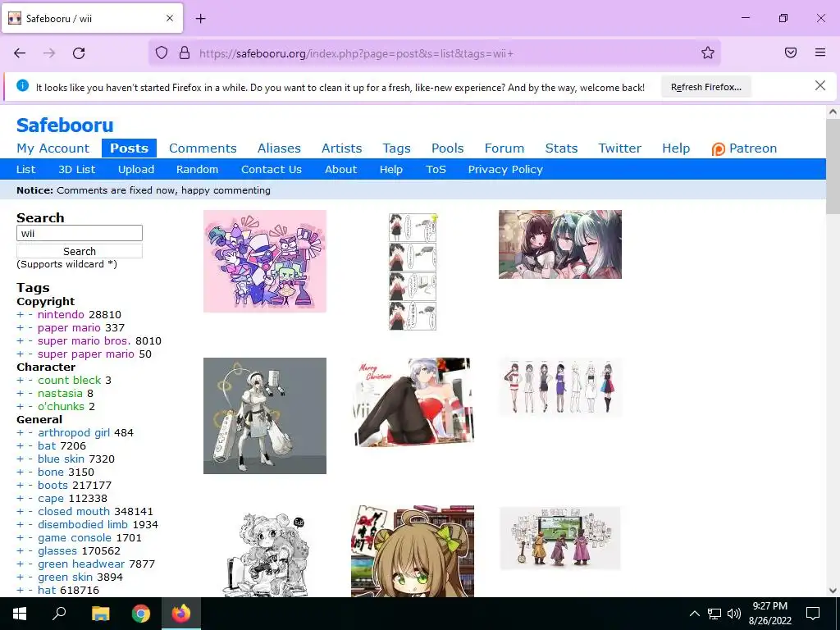Image resolution: width=840 pixels, height=630 pixels.
Task: Open the My Account tab
Action: point(53,148)
